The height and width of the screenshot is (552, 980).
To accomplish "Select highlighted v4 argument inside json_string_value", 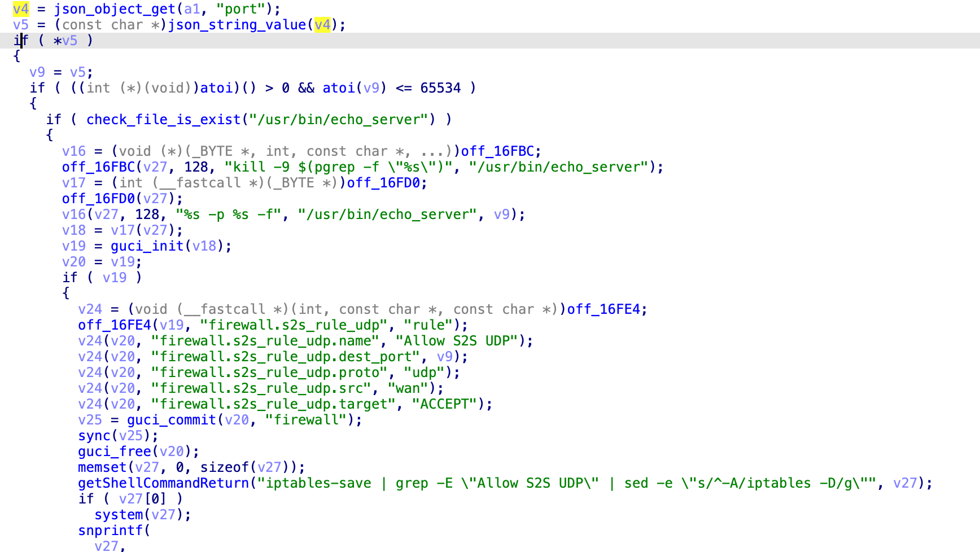I will 322,25.
